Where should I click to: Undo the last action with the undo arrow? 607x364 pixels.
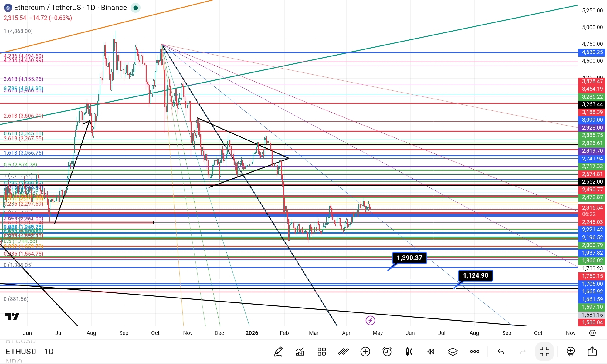501,352
